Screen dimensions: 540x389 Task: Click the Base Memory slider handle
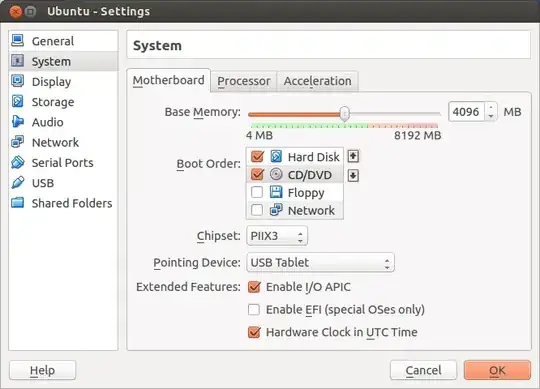(x=344, y=114)
